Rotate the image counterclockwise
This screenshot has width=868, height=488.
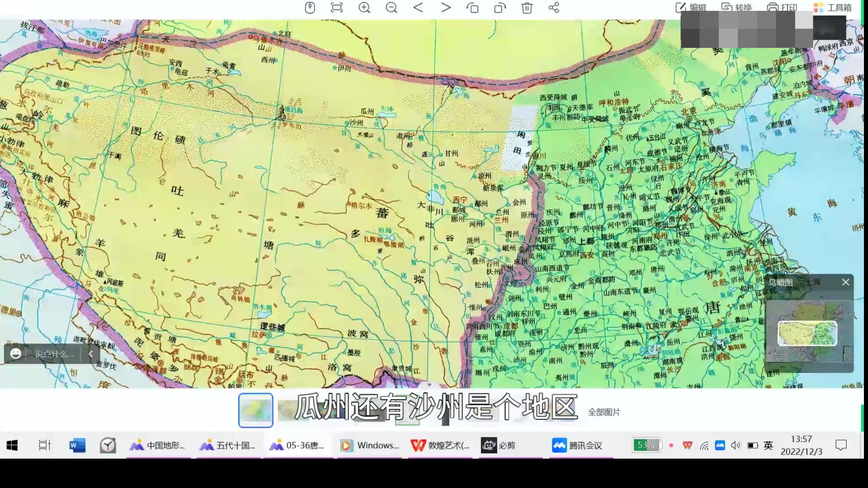tap(472, 8)
